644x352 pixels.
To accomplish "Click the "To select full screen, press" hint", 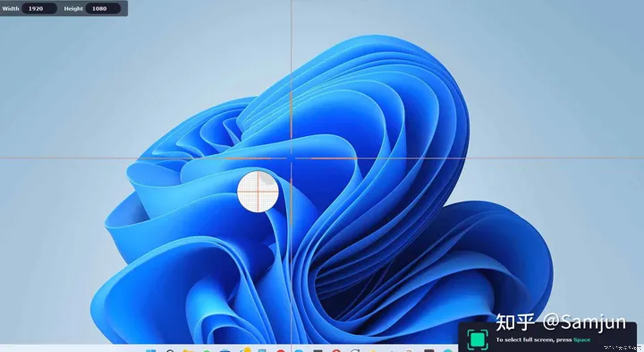I will [534, 340].
